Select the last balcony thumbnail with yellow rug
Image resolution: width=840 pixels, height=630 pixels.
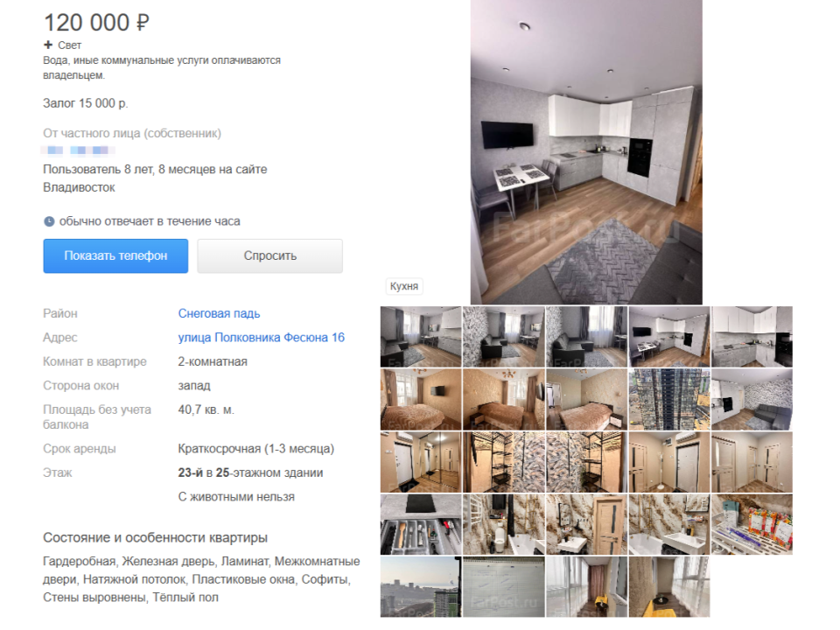coord(669,586)
